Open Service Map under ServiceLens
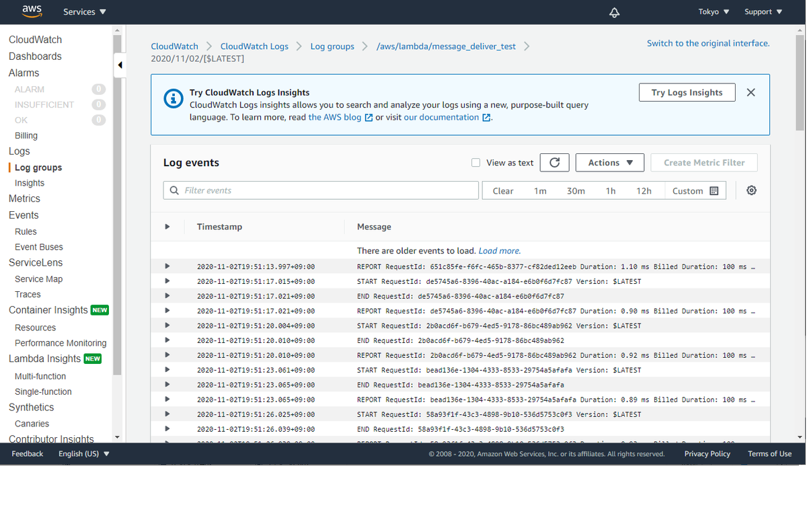 [x=38, y=279]
